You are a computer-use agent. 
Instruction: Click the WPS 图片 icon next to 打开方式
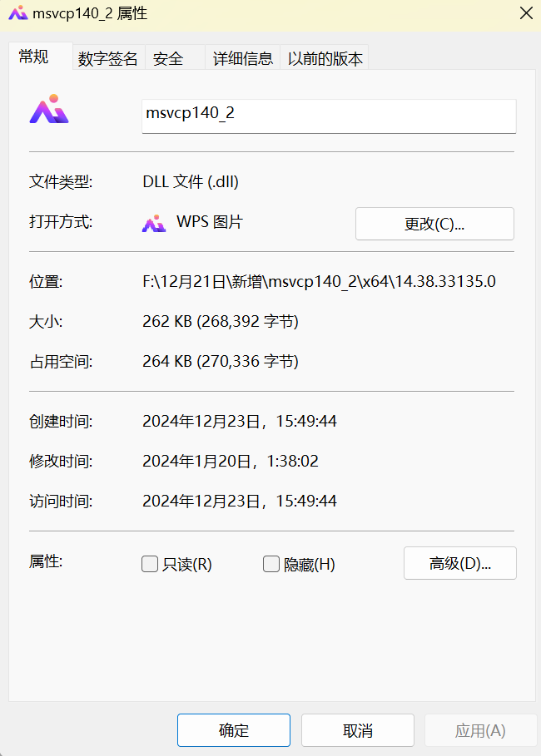(x=154, y=223)
